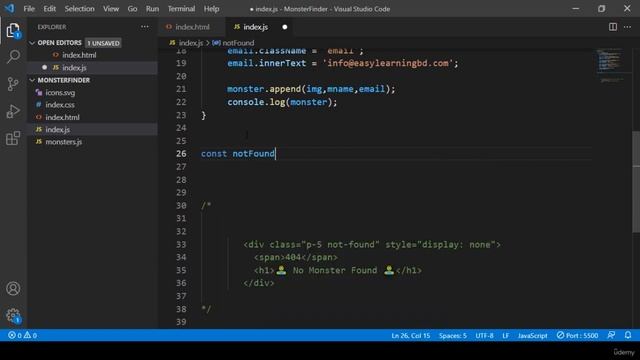Image resolution: width=640 pixels, height=360 pixels.
Task: Open the feedback icon in status bar
Action: click(611, 335)
